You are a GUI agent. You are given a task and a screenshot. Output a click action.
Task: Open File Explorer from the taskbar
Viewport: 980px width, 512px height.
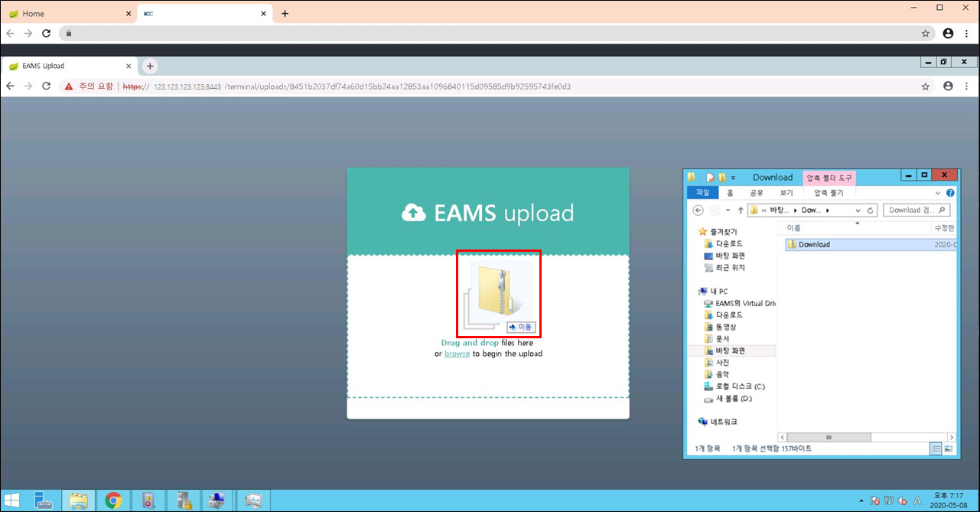click(x=79, y=501)
